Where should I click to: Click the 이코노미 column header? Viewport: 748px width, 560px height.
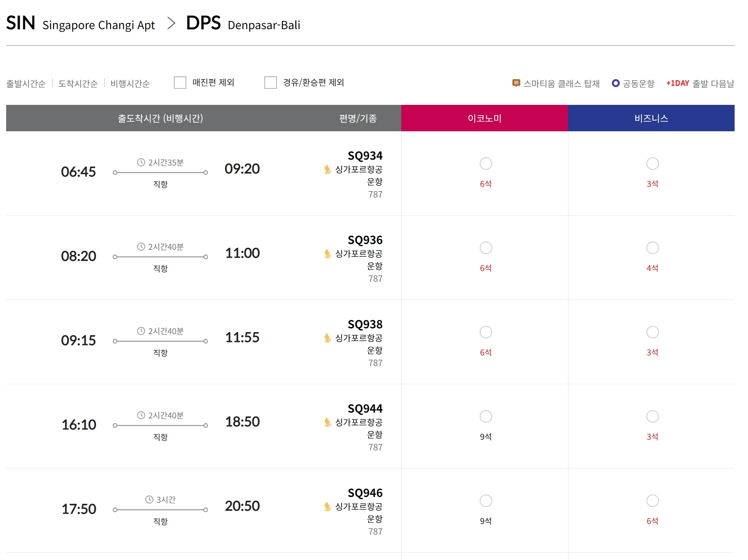pyautogui.click(x=484, y=118)
